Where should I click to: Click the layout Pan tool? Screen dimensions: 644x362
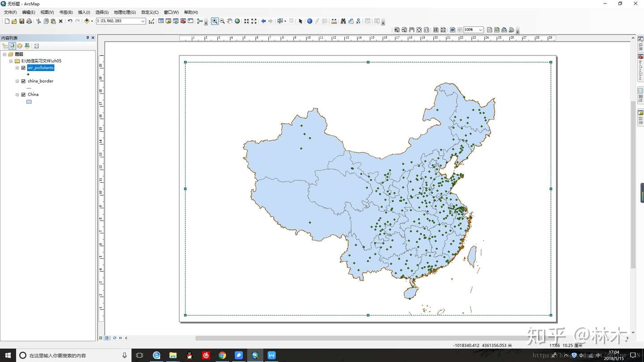click(411, 30)
